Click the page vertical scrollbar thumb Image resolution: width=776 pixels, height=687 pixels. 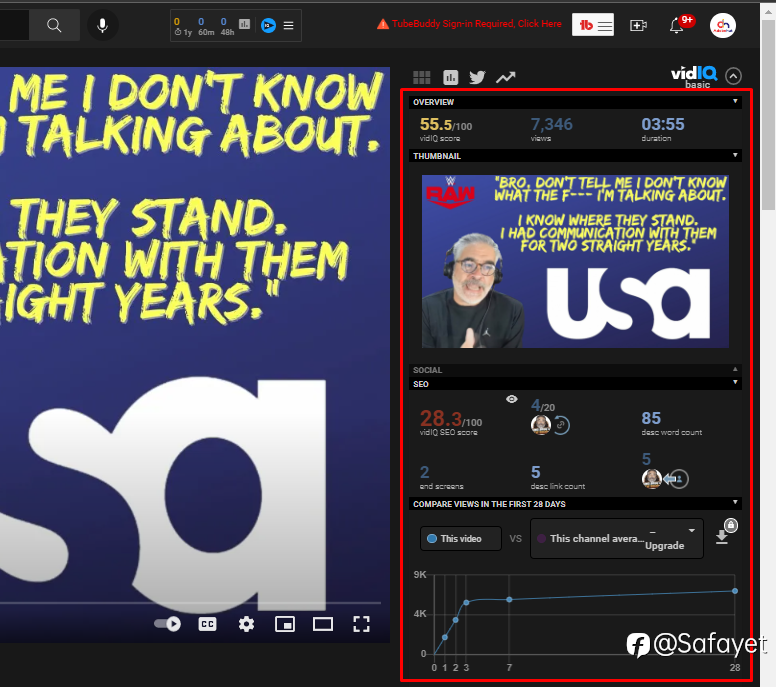tap(768, 115)
